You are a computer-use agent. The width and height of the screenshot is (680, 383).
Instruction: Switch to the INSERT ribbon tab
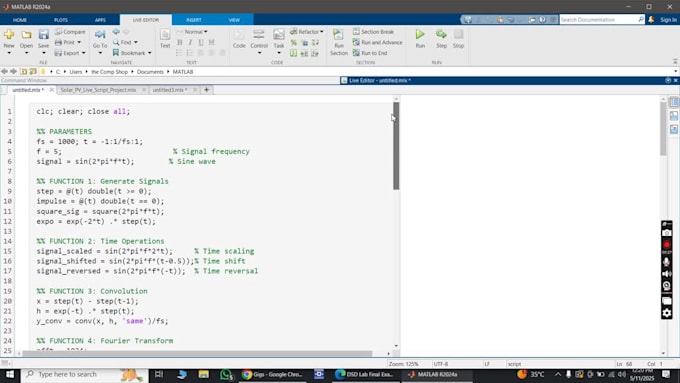point(193,20)
